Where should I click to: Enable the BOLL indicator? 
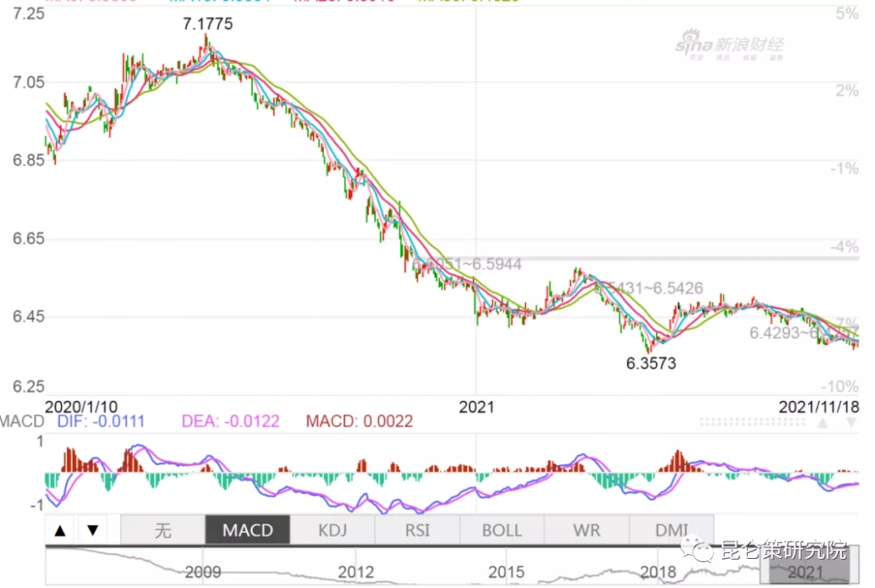(502, 531)
